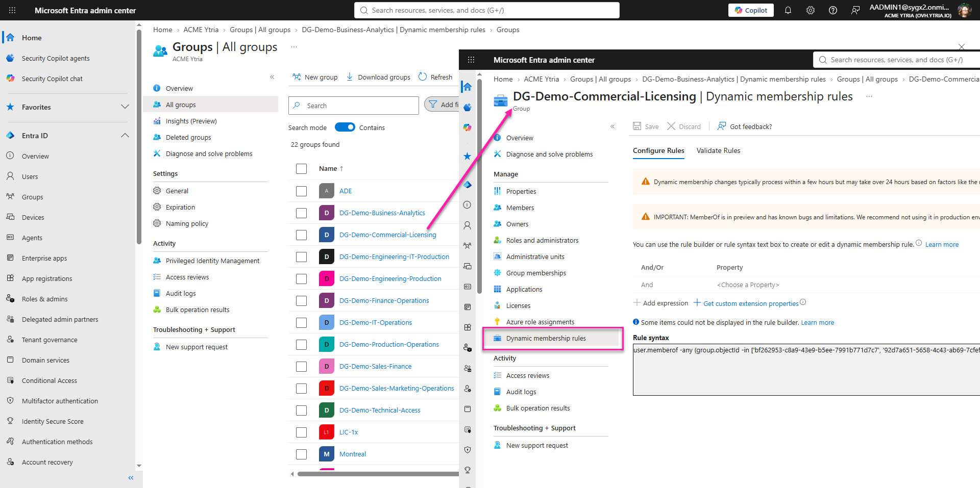Open the And operator dropdown in the rule builder
980x488 pixels.
[x=647, y=285]
